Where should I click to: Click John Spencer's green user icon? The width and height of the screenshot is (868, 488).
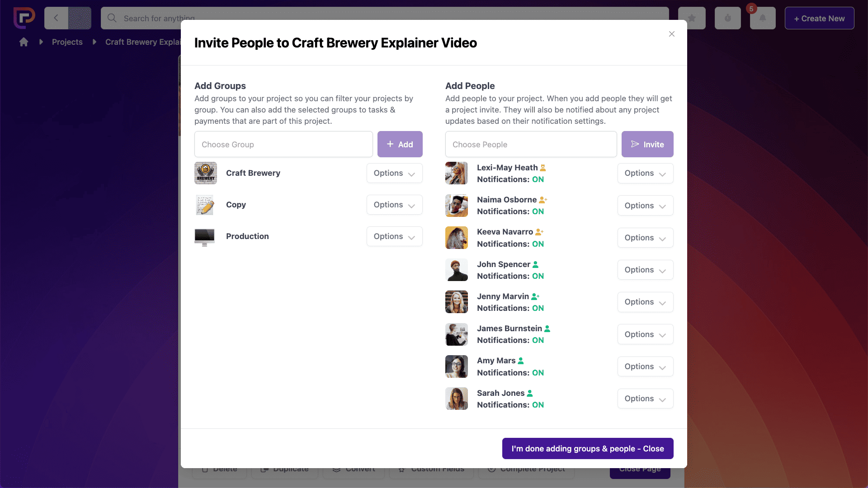tap(535, 264)
